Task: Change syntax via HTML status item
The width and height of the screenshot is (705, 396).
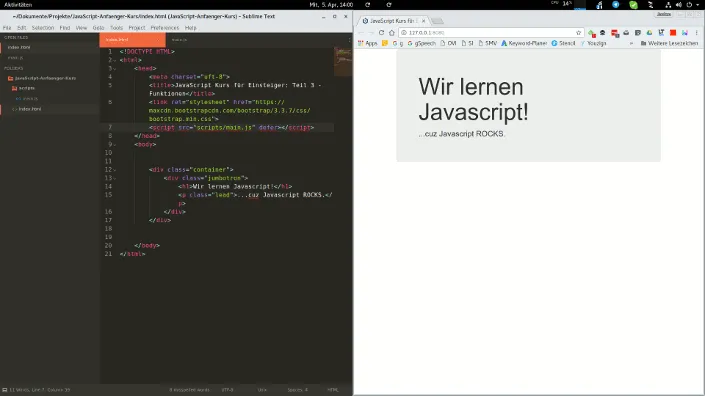Action: click(333, 390)
